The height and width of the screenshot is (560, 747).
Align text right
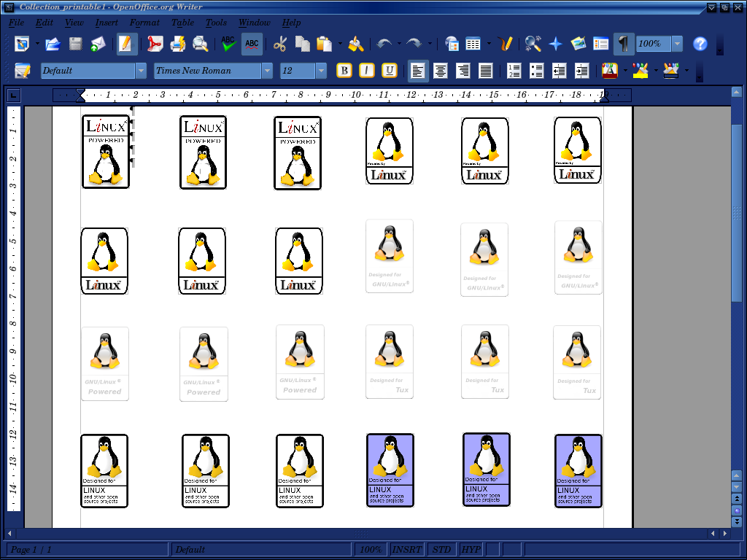point(462,71)
